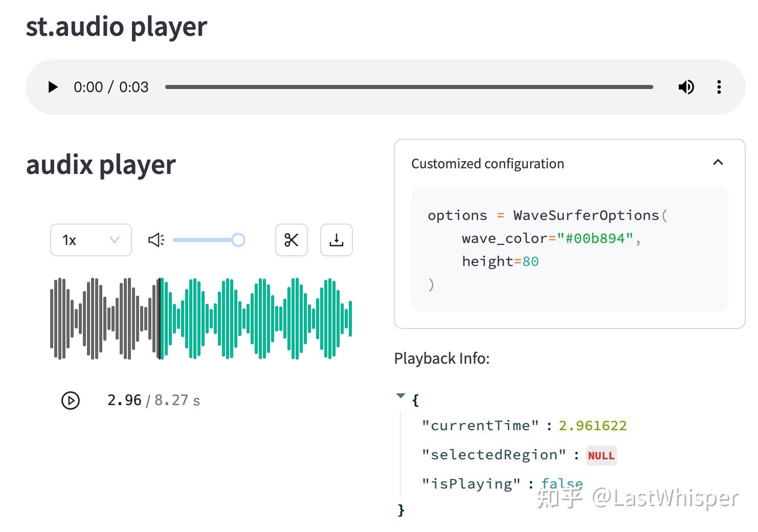Click the gray played waveform section

click(x=102, y=318)
